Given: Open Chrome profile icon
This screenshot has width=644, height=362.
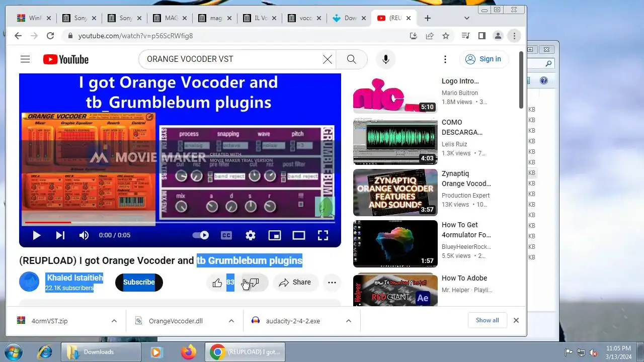Looking at the screenshot, I should (498, 36).
